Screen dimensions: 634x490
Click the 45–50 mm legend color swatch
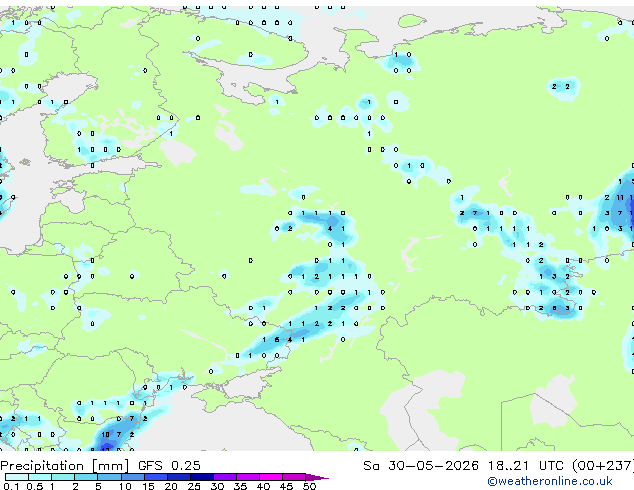[x=294, y=477]
